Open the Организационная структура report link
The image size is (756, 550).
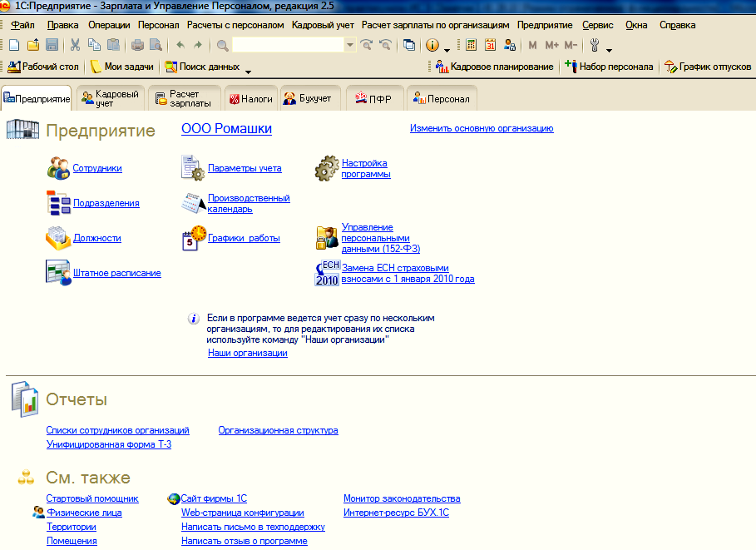point(278,430)
